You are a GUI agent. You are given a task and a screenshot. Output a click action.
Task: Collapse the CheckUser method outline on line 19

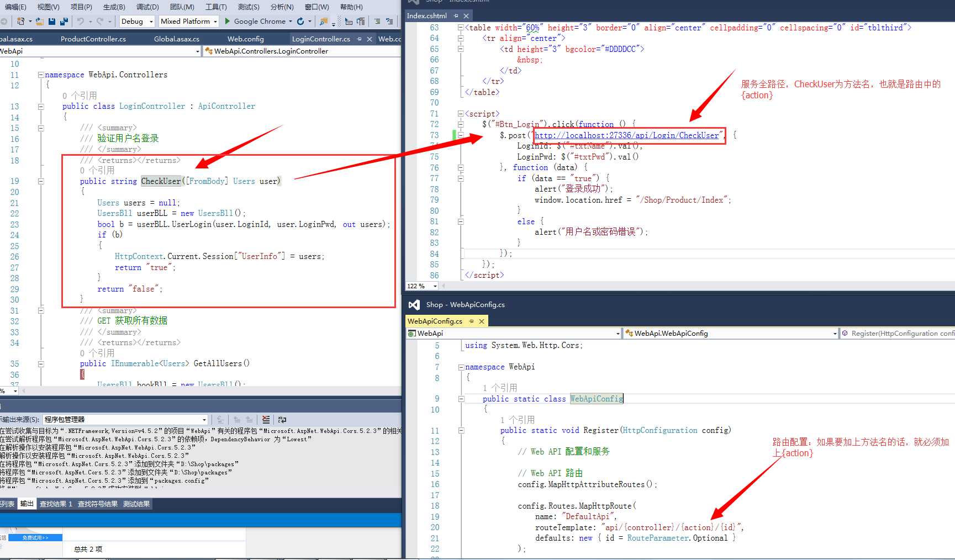41,181
